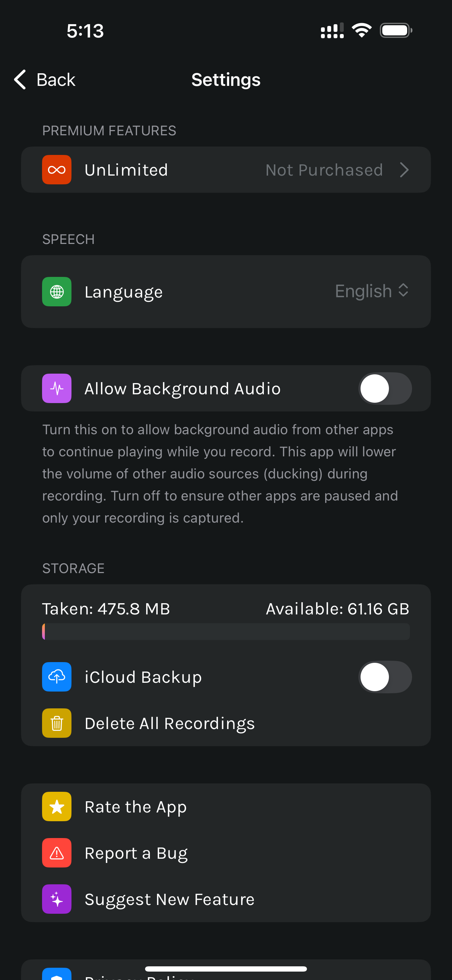
Task: Enable the Allow Background Audio switch
Action: 385,388
